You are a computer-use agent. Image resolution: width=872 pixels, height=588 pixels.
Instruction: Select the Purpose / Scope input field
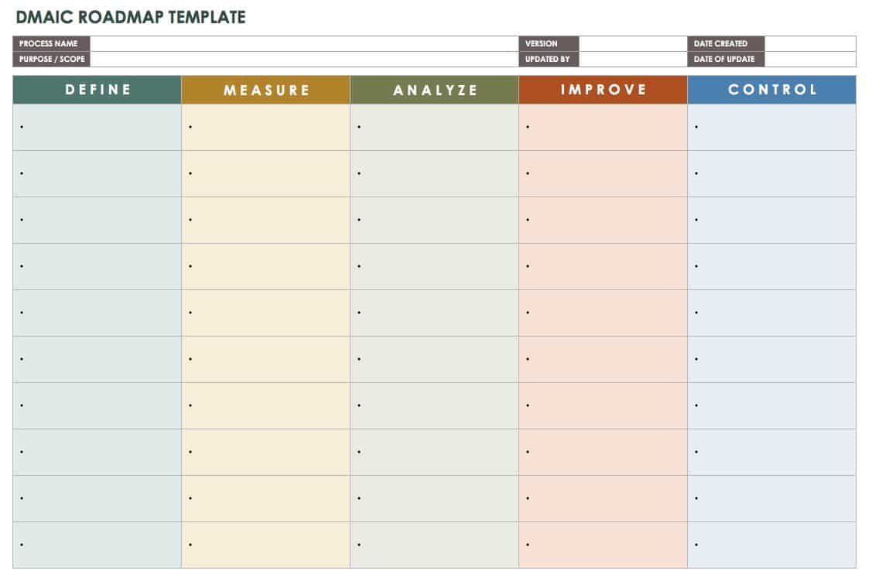(x=304, y=60)
